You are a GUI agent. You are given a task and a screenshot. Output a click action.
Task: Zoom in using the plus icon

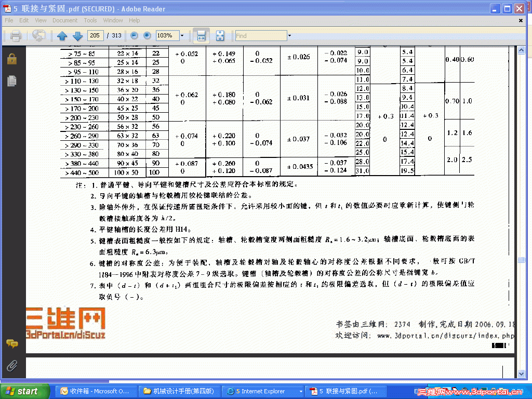click(148, 36)
